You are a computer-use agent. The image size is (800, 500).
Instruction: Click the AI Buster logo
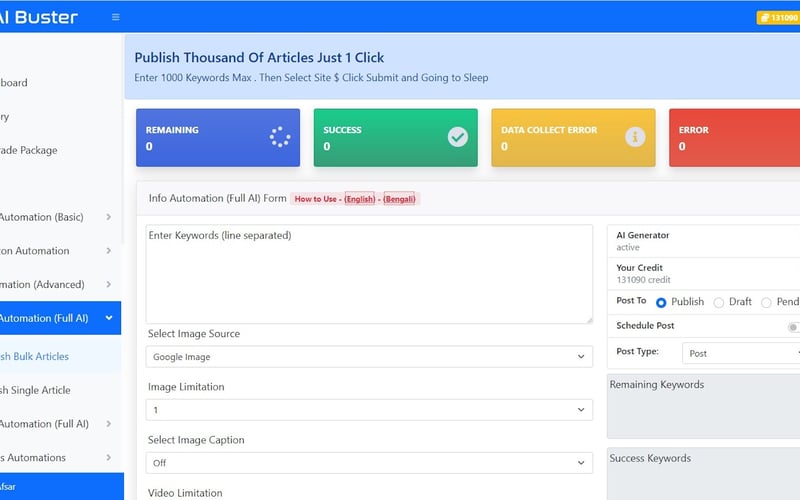[x=39, y=17]
